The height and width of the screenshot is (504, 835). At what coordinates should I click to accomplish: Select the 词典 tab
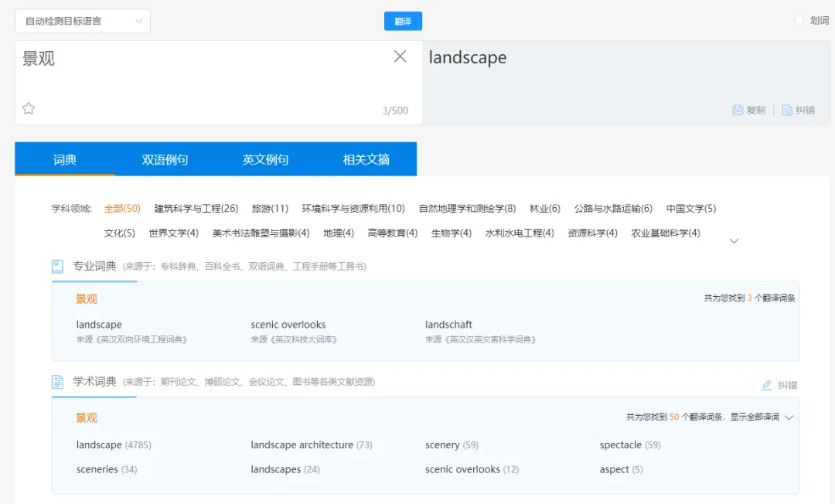65,160
